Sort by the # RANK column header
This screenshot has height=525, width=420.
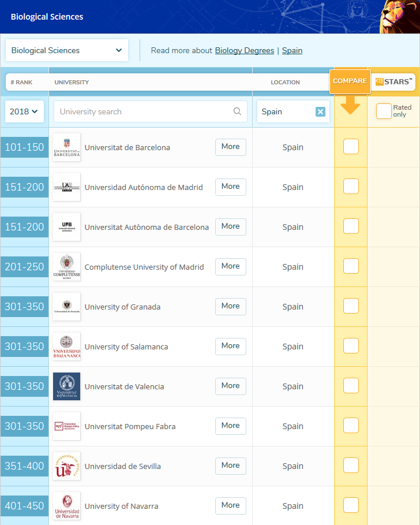[21, 83]
